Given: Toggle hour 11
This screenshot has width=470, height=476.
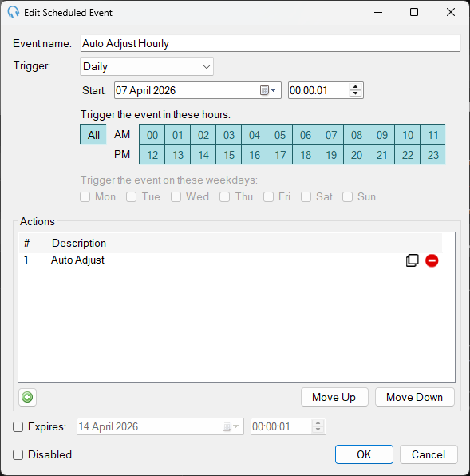Looking at the screenshot, I should click(433, 134).
